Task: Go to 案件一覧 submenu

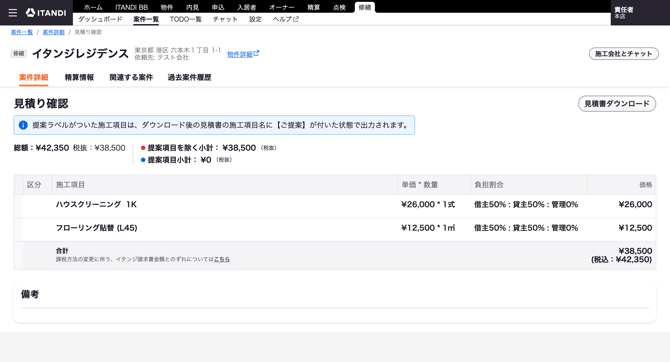Action: coord(146,19)
